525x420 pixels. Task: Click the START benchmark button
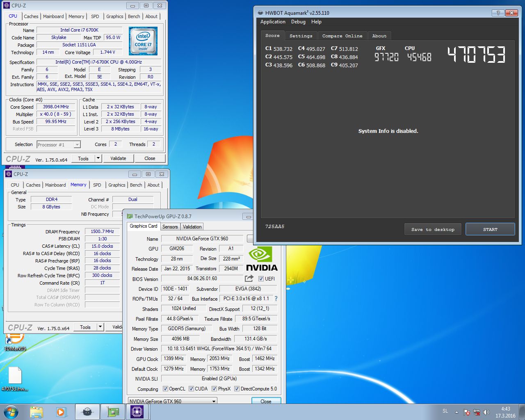tap(490, 229)
